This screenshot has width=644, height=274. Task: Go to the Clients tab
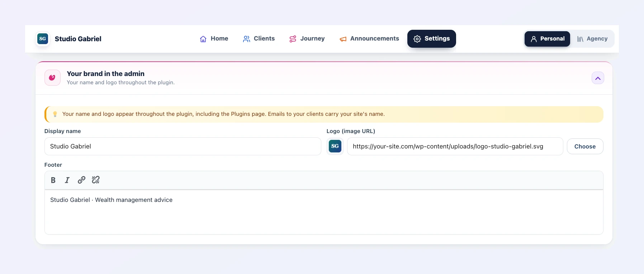(x=259, y=39)
